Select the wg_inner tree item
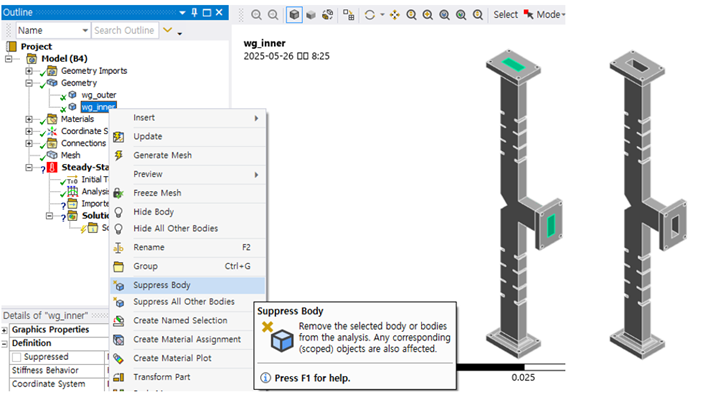Viewport: 706px width, 397px height. 99,107
